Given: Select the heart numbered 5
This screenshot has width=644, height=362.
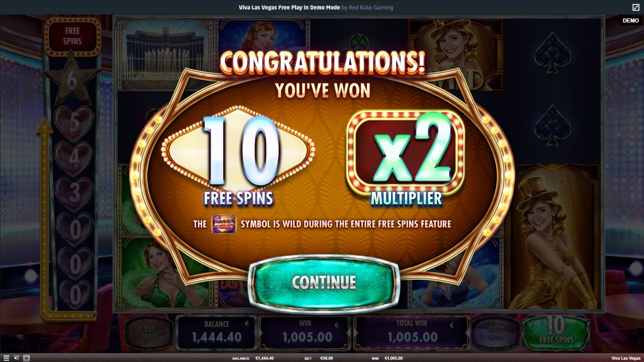Looking at the screenshot, I should [x=74, y=123].
